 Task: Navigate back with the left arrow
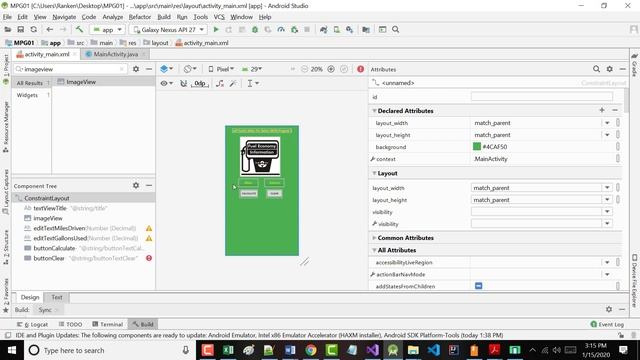50,30
